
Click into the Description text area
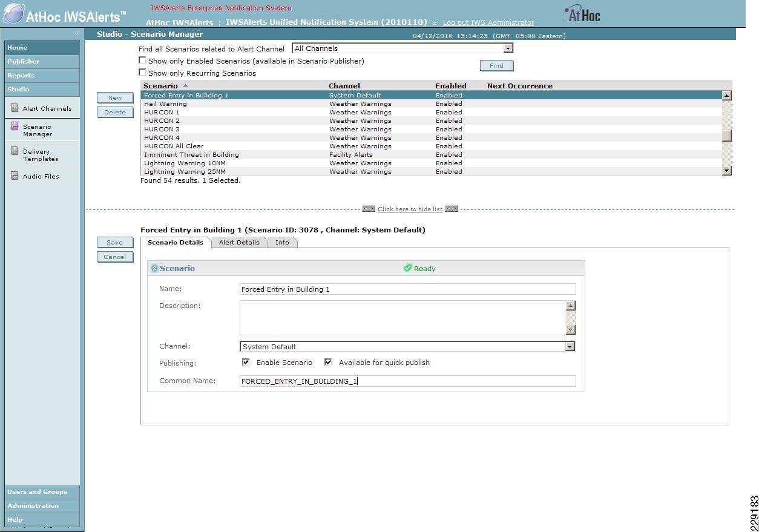coord(402,318)
